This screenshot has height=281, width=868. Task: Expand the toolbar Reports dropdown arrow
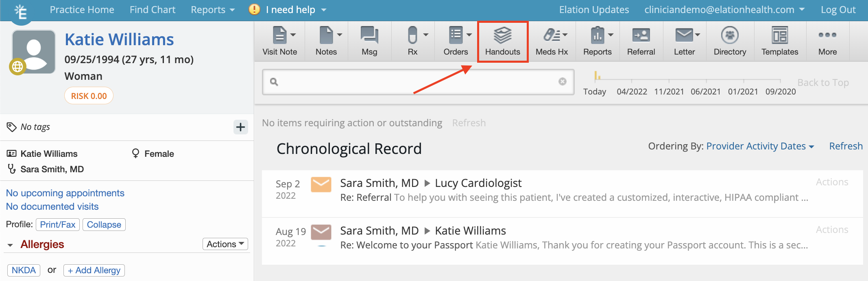tap(611, 35)
